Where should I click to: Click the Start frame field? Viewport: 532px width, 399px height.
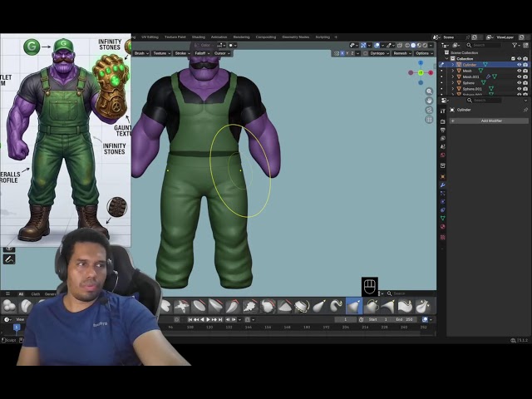[x=378, y=319]
